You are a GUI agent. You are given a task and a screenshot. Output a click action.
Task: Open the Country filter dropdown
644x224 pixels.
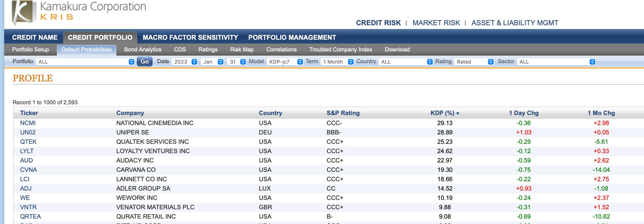[x=406, y=62]
